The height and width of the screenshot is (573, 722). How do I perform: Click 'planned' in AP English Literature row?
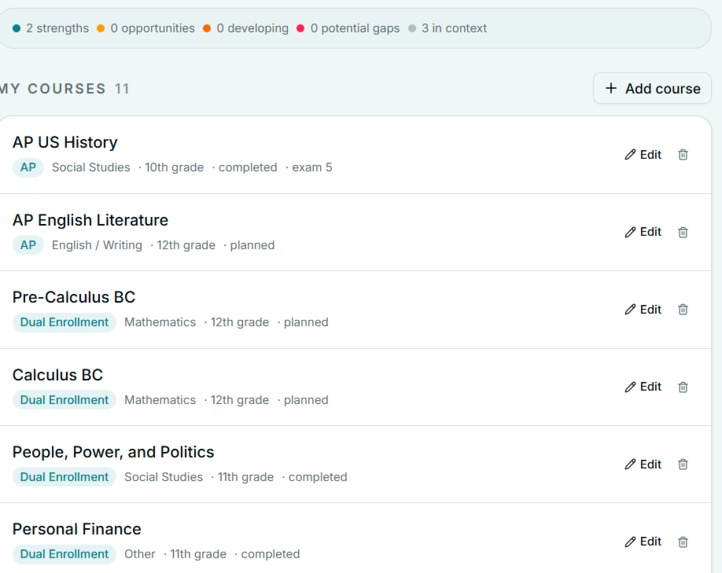click(252, 245)
